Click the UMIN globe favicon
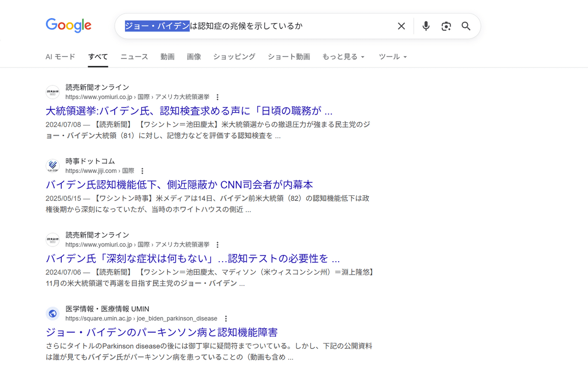 point(52,314)
